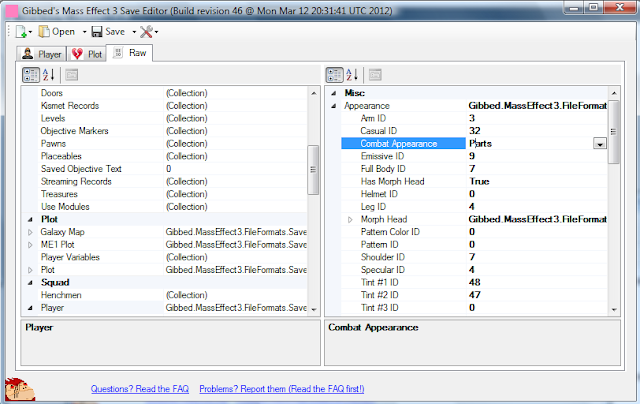Open the New file dropdown arrow
640x404 pixels.
[x=30, y=32]
